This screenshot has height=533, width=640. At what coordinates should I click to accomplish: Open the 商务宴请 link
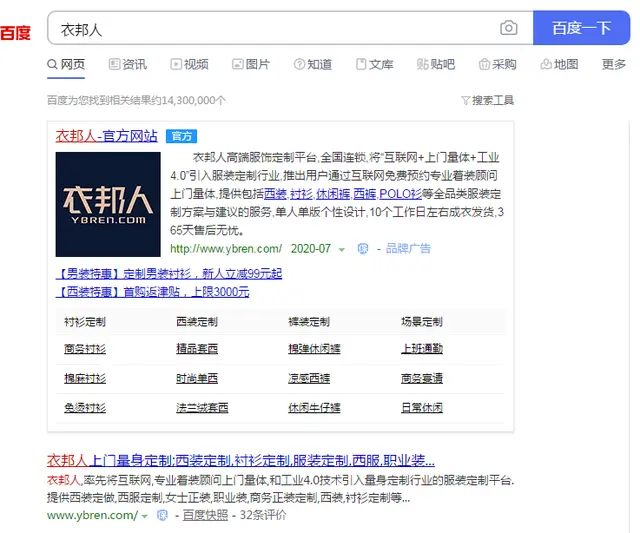tap(422, 378)
